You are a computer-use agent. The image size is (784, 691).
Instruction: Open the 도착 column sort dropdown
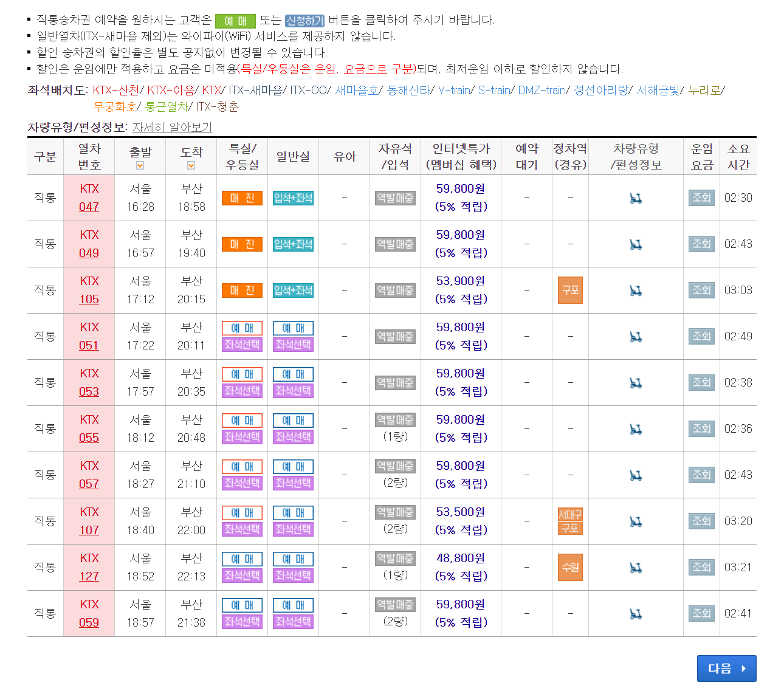point(191,164)
